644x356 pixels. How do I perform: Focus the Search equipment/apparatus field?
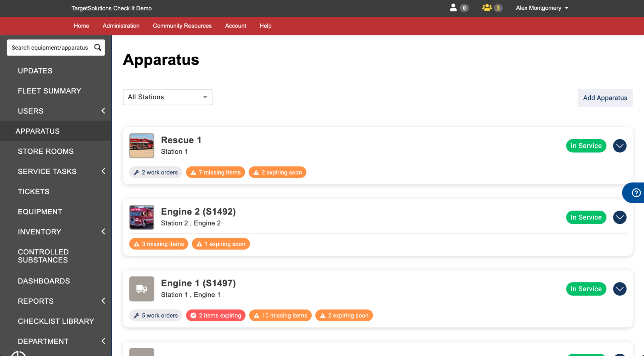coord(50,47)
